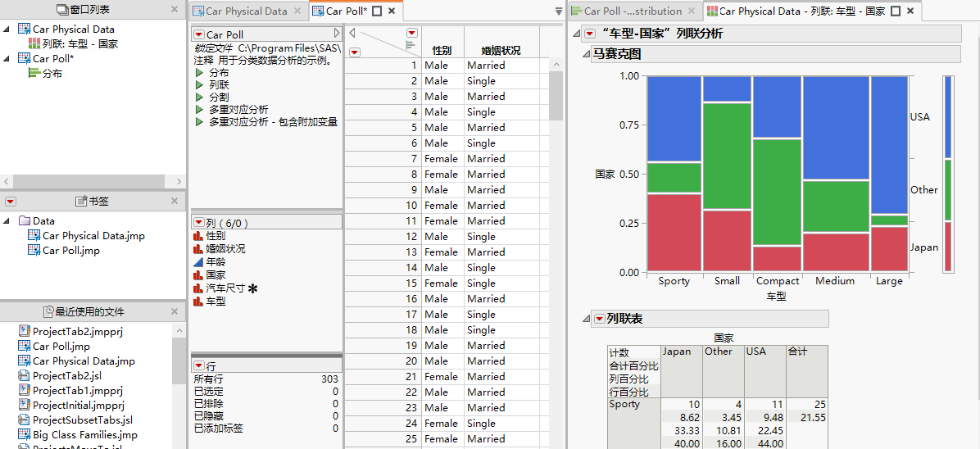Run the 列联 table script (green triangle)
Viewport: 980px width, 449px height.
tap(199, 84)
